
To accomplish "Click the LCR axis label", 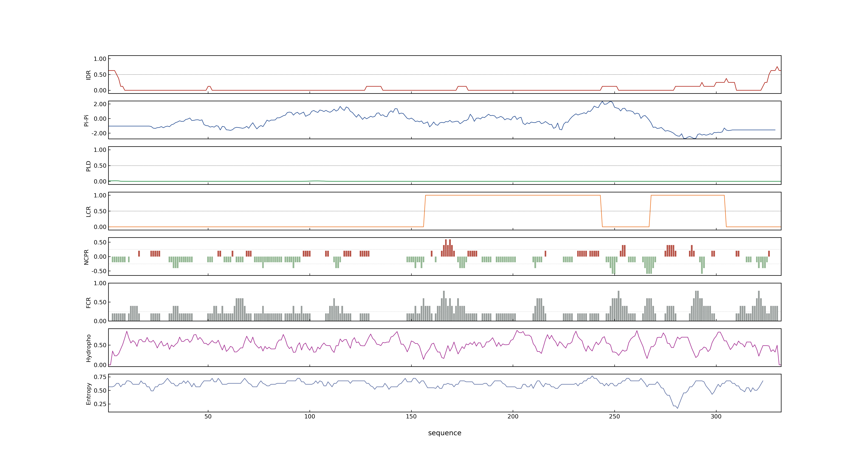I will [x=89, y=211].
